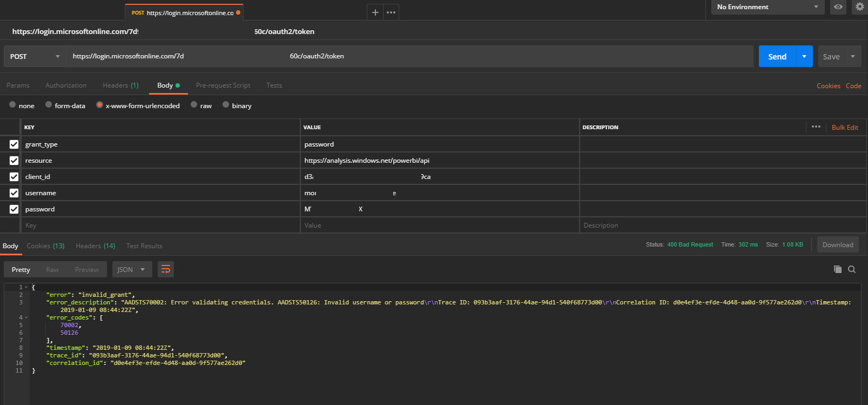Select the none body type radio

(x=12, y=105)
